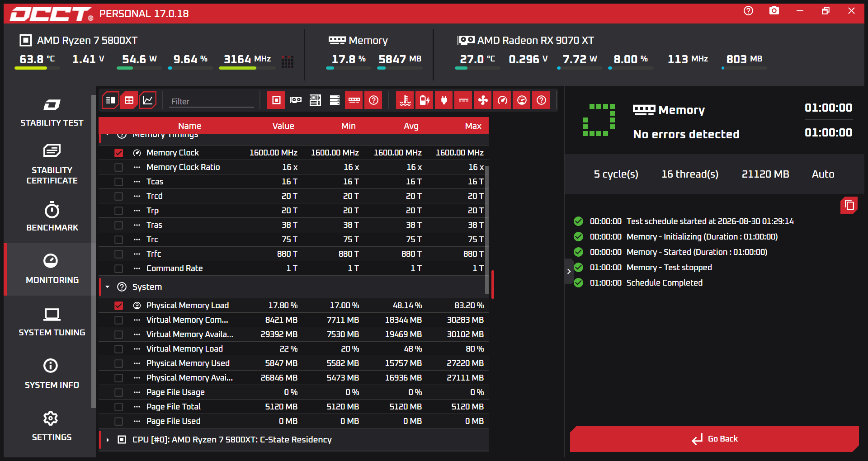Click the '5 cycle(s)' test parameter
Image resolution: width=868 pixels, height=461 pixels.
click(x=616, y=174)
